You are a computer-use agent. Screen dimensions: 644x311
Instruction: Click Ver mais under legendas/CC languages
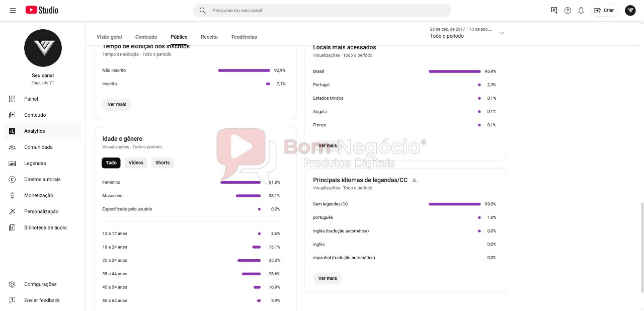(328, 278)
